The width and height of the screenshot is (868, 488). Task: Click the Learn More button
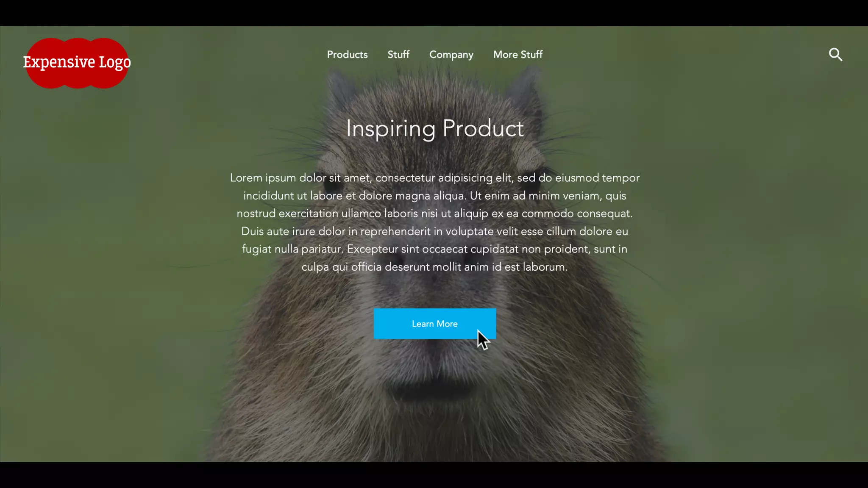tap(434, 324)
